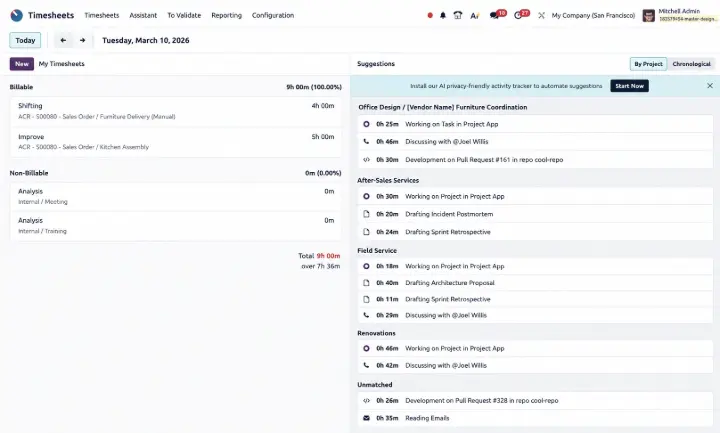Click the Total 9h 00m value
The image size is (720, 433).
(328, 256)
